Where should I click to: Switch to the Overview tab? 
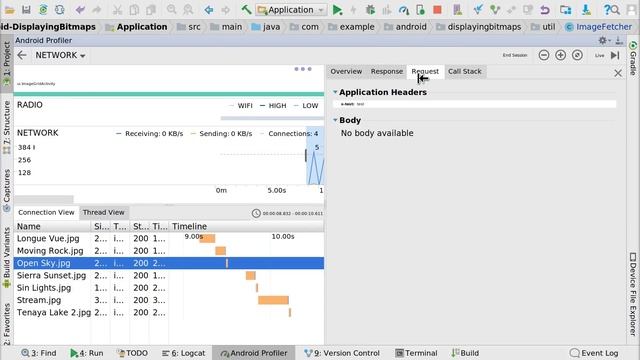(346, 71)
